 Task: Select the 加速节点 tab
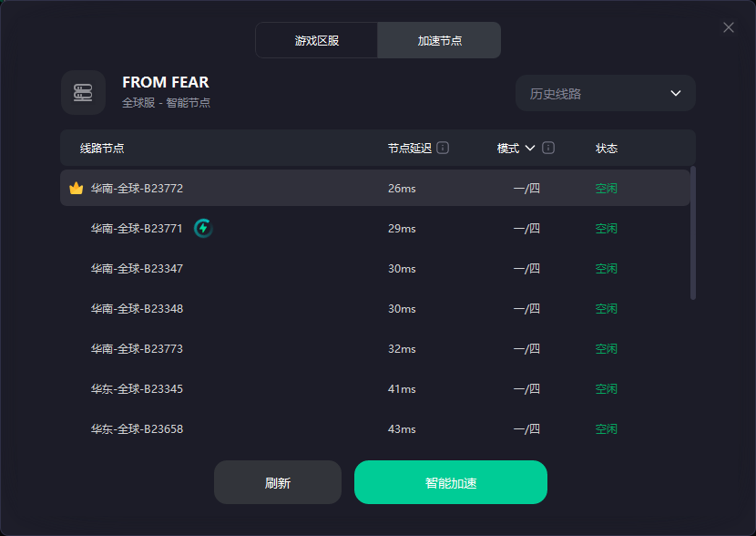click(439, 40)
